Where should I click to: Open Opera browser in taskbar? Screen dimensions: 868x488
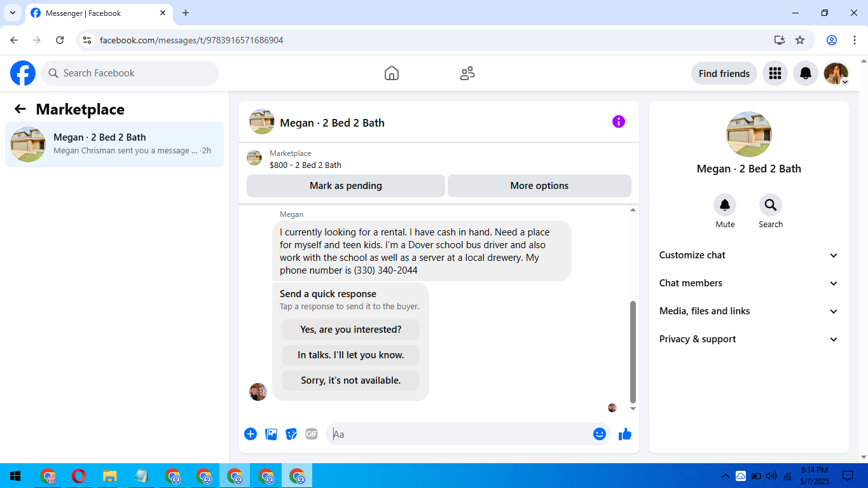79,476
